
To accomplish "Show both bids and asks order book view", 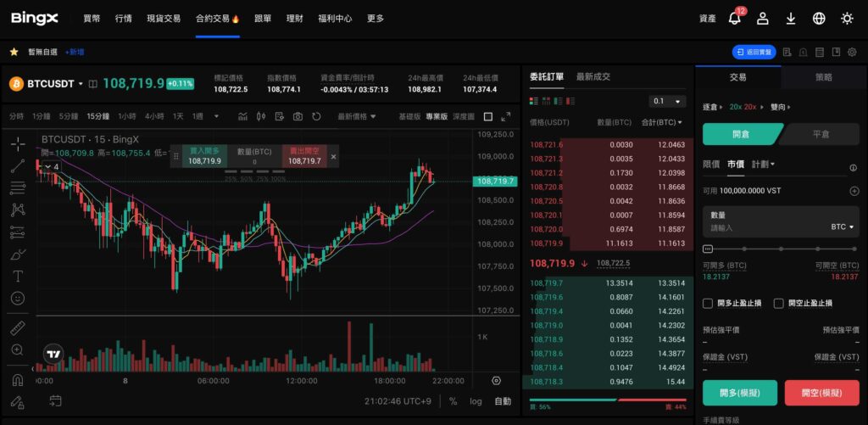I will (534, 102).
